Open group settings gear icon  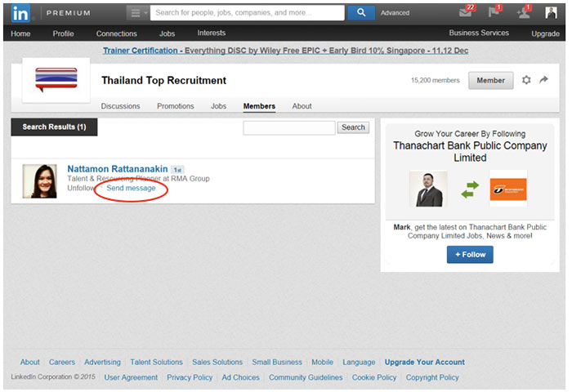(x=526, y=80)
